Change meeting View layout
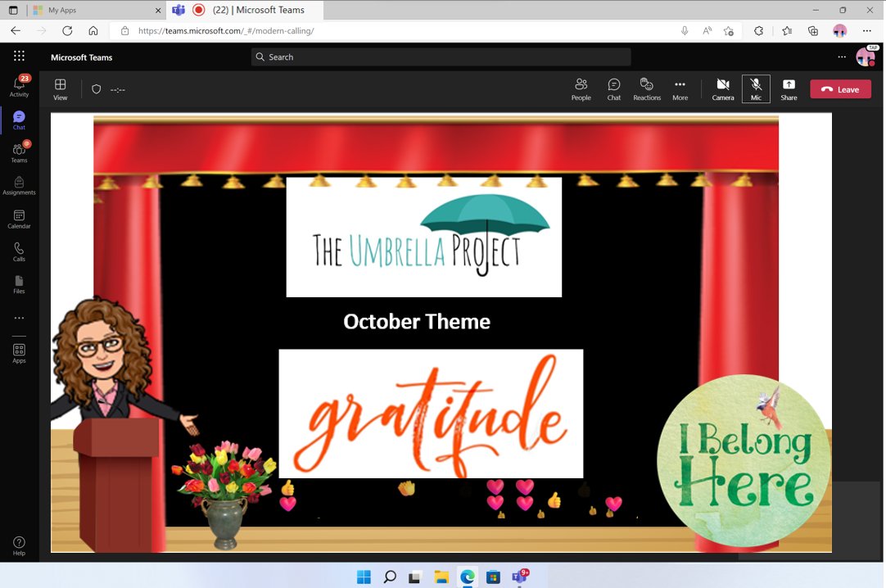886x588 pixels. pyautogui.click(x=61, y=89)
